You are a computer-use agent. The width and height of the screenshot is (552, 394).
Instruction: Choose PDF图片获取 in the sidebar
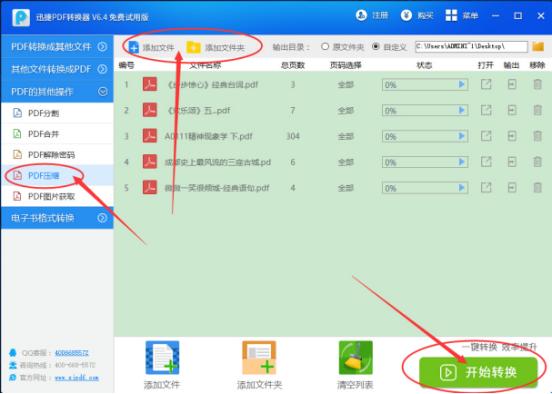[x=57, y=196]
